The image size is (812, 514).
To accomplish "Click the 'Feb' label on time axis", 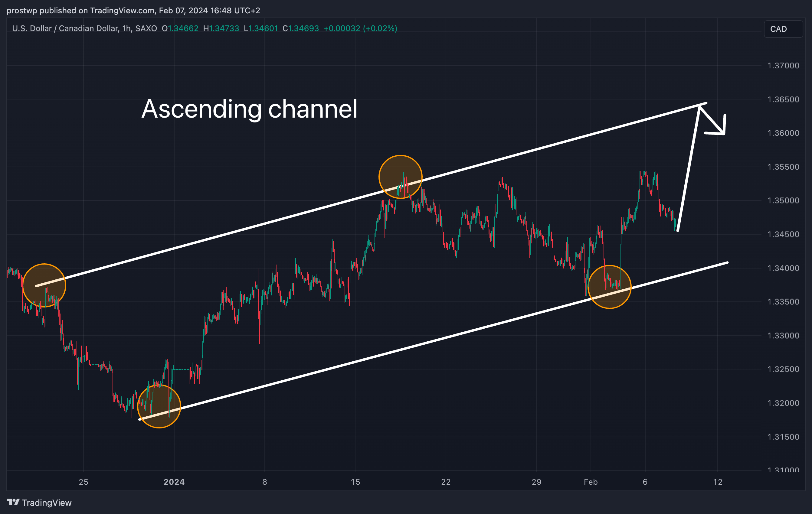I will [591, 482].
